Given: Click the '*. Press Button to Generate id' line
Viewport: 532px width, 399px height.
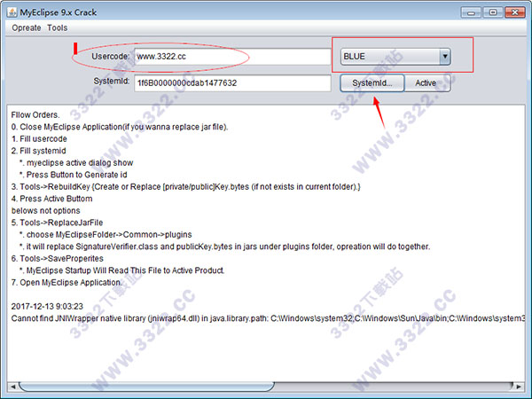Looking at the screenshot, I should [x=73, y=175].
